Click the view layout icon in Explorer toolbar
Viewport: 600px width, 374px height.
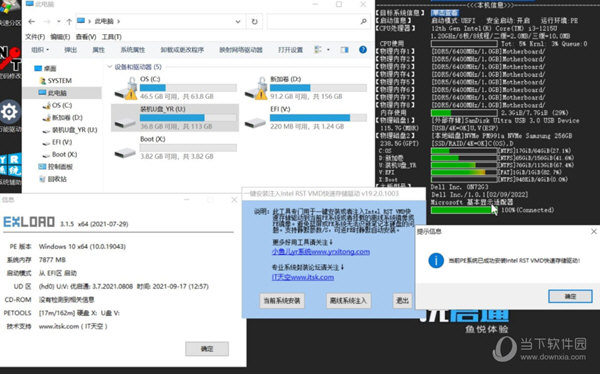coord(318,50)
